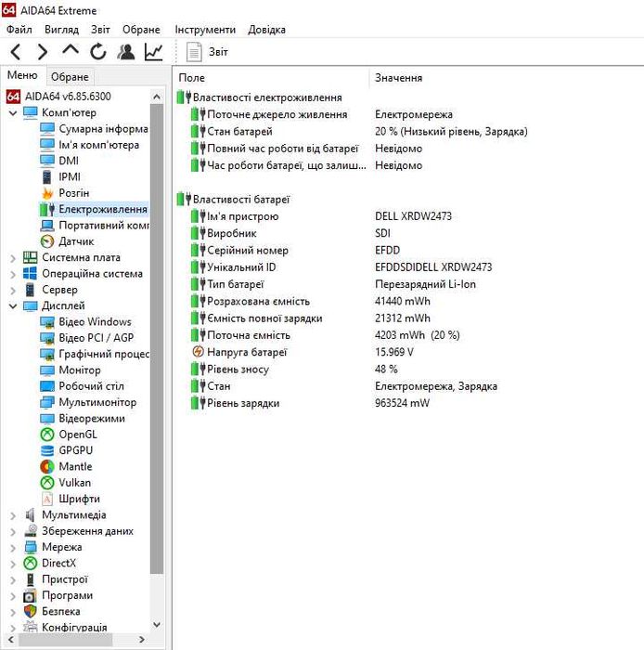The height and width of the screenshot is (650, 644).
Task: Open the Робочий стіл icon
Action: pos(47,386)
